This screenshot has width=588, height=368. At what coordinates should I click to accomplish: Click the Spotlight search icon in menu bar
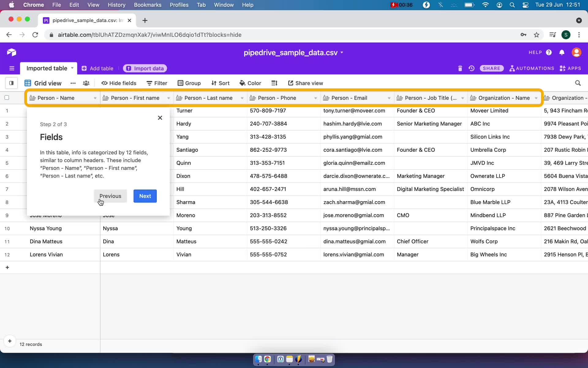512,5
